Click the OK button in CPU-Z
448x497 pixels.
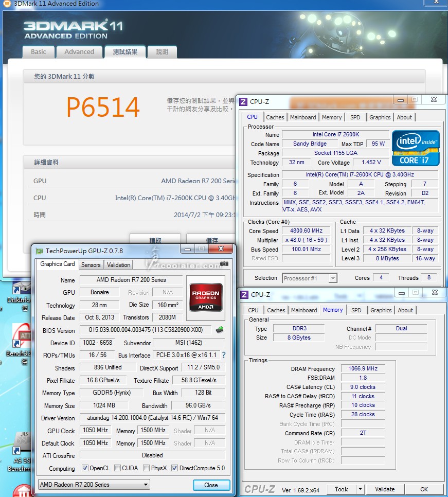424,489
